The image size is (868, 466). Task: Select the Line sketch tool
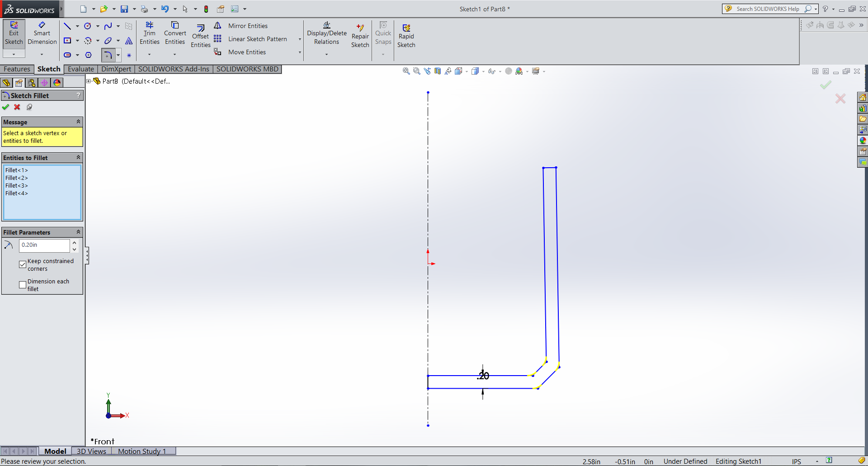(x=67, y=26)
